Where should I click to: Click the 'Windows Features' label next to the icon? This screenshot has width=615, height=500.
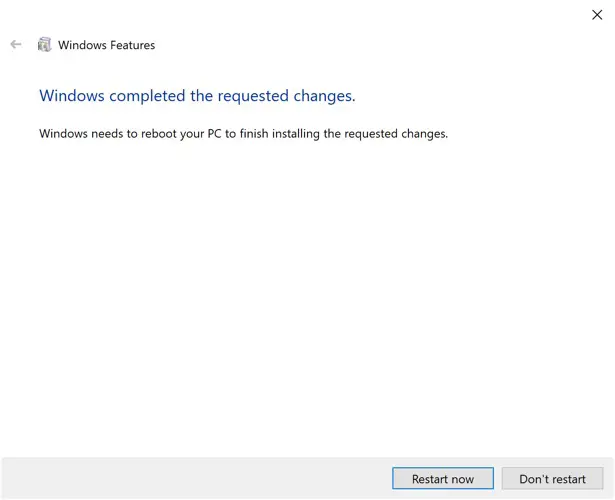(106, 45)
